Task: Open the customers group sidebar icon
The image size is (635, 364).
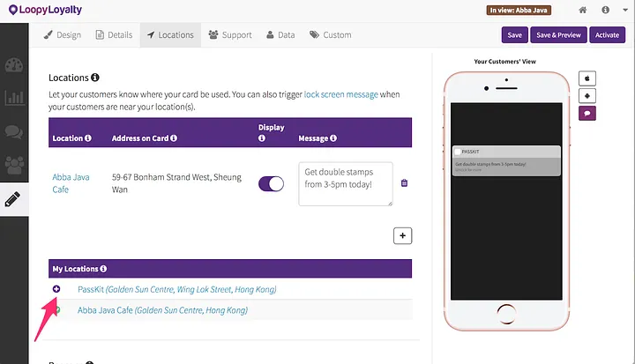Action: coord(14,165)
